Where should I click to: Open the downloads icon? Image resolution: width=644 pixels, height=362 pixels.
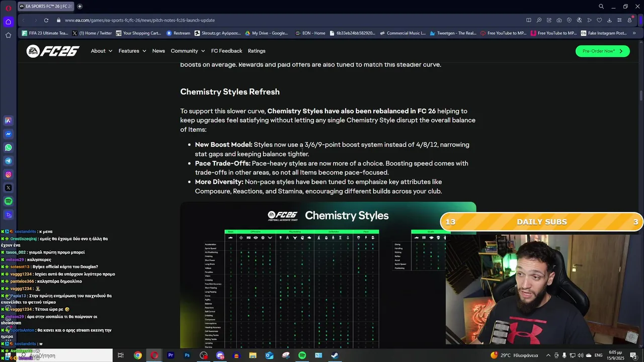(609, 20)
